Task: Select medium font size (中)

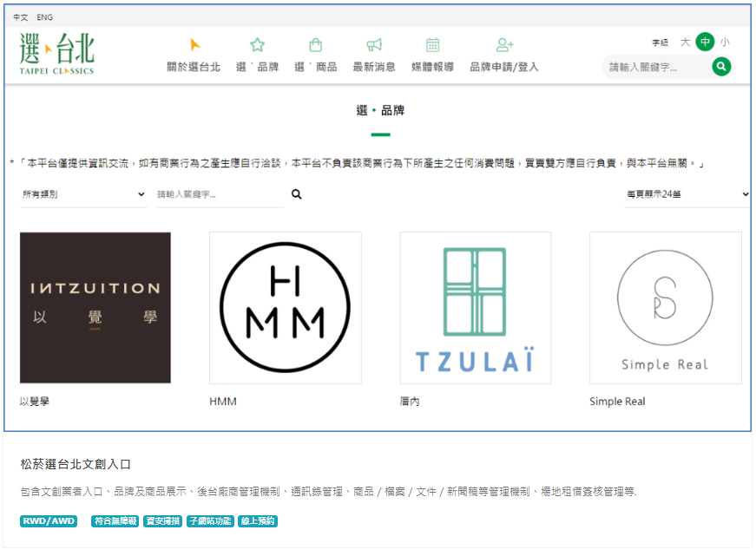Action: [x=705, y=42]
